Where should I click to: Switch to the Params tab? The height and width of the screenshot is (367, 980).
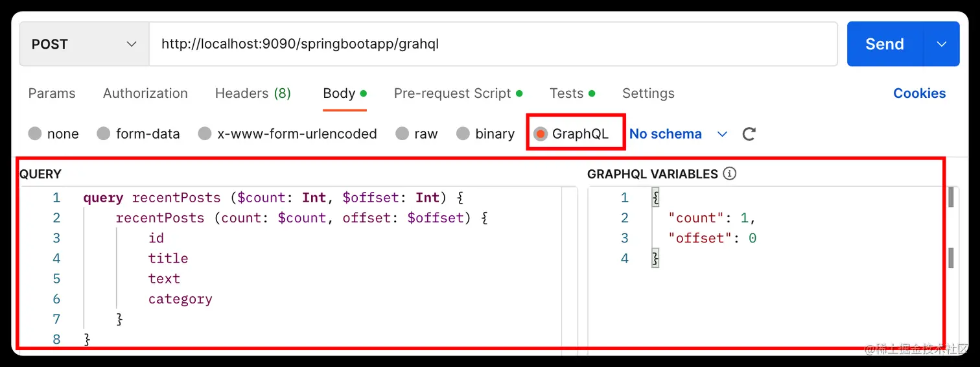pyautogui.click(x=52, y=93)
